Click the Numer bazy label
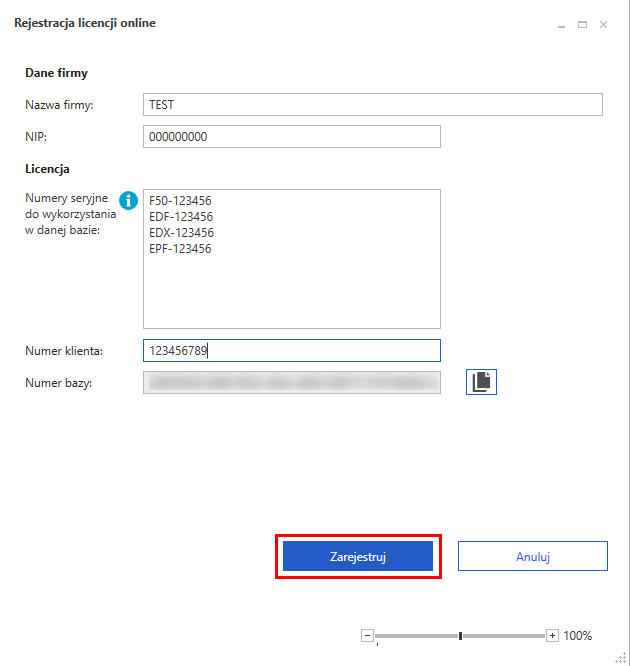This screenshot has height=666, width=630. (x=59, y=383)
